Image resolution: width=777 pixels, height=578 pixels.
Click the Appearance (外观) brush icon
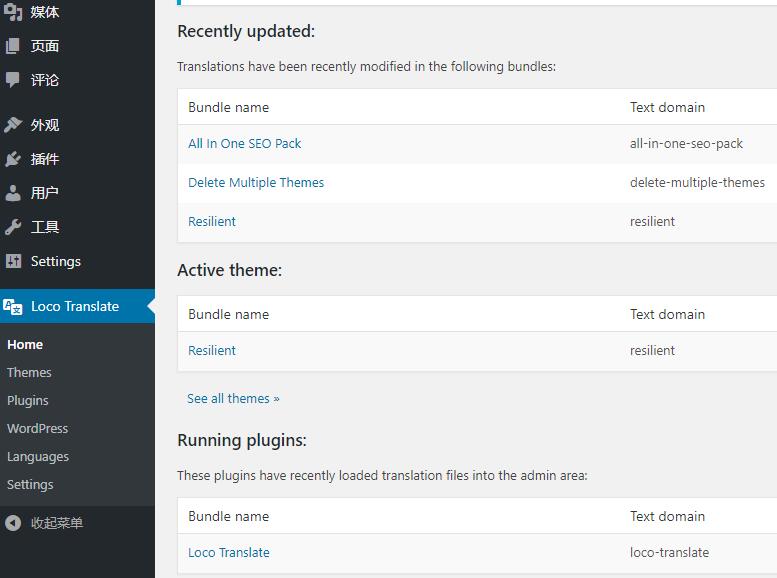tap(13, 125)
